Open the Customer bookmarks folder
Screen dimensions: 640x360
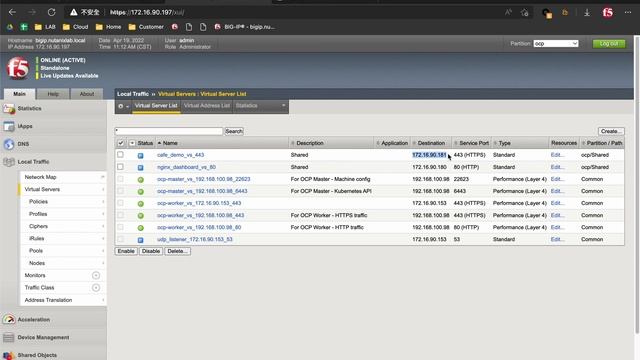(x=146, y=27)
